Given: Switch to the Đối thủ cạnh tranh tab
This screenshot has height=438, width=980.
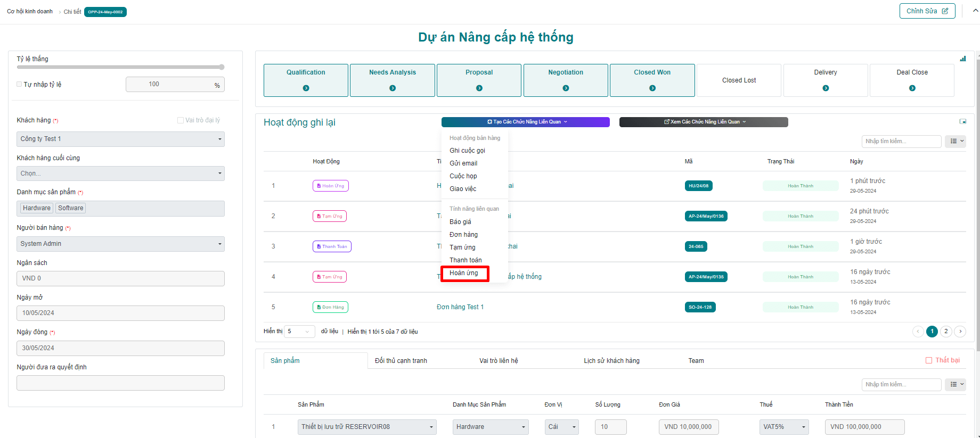Looking at the screenshot, I should (401, 361).
